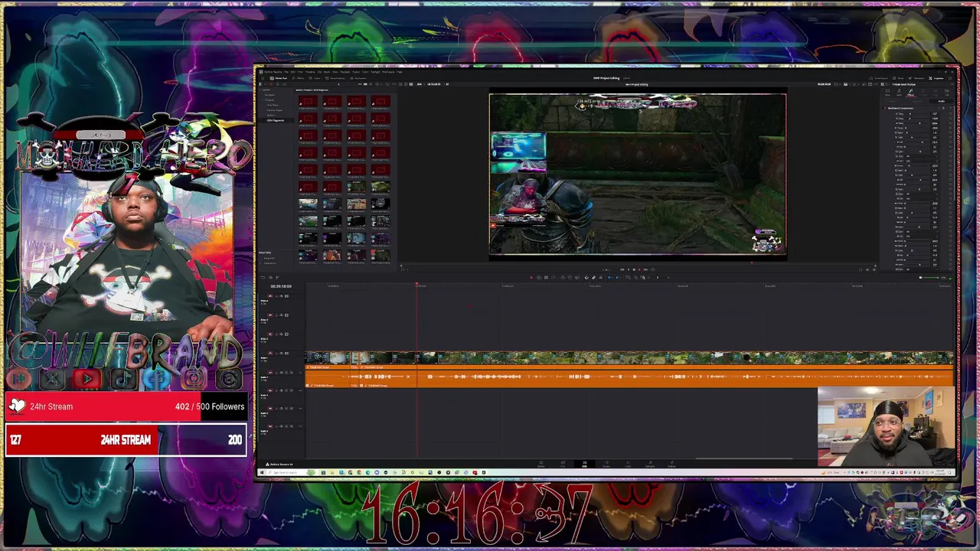Toggle the Index panel button
The height and width of the screenshot is (551, 980).
[x=315, y=78]
